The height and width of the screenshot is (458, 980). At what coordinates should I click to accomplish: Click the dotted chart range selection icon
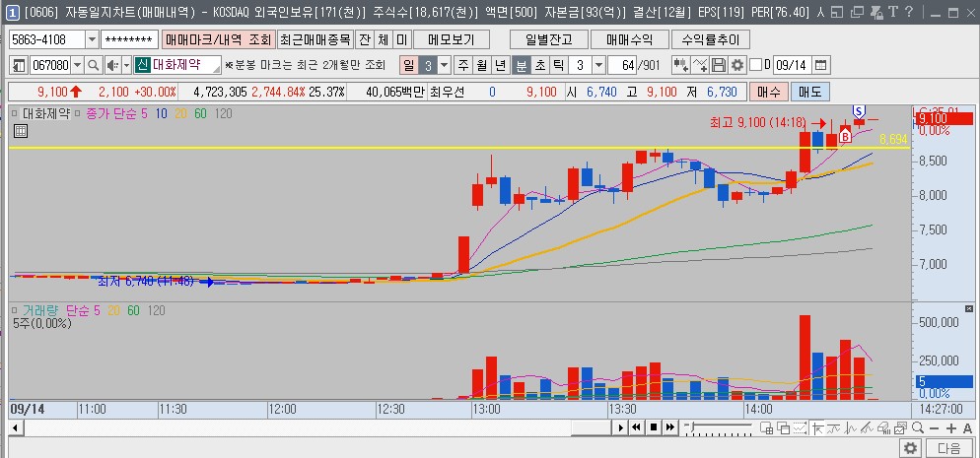pos(800,428)
